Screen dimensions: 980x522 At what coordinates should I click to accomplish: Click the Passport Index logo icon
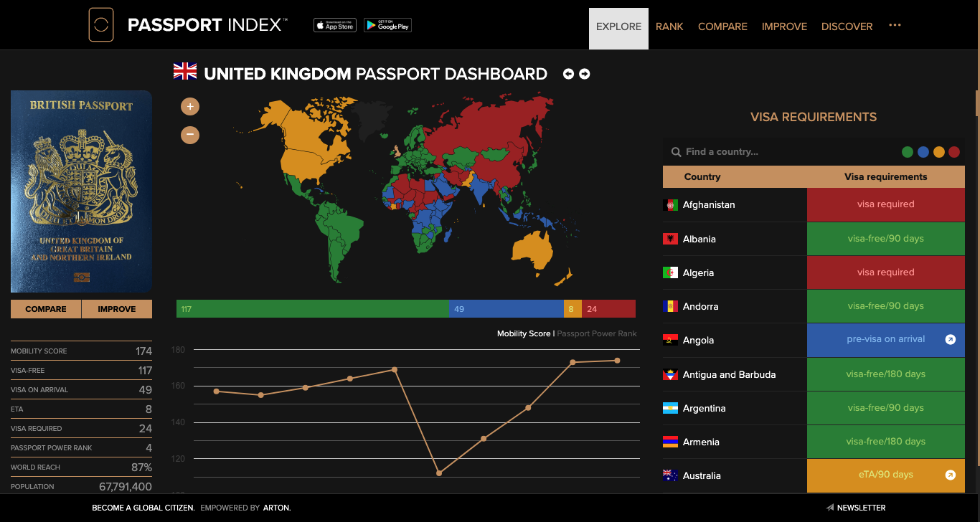point(101,25)
